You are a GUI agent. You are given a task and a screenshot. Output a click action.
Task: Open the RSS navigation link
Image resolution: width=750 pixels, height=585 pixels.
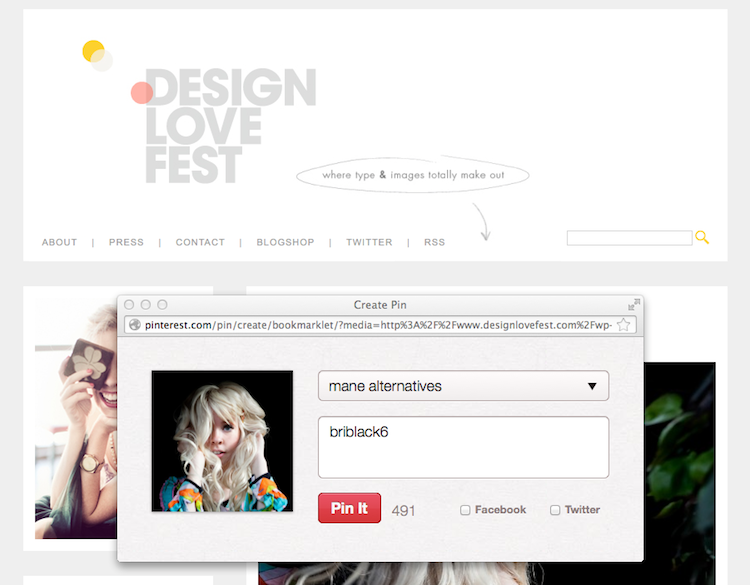pos(434,242)
